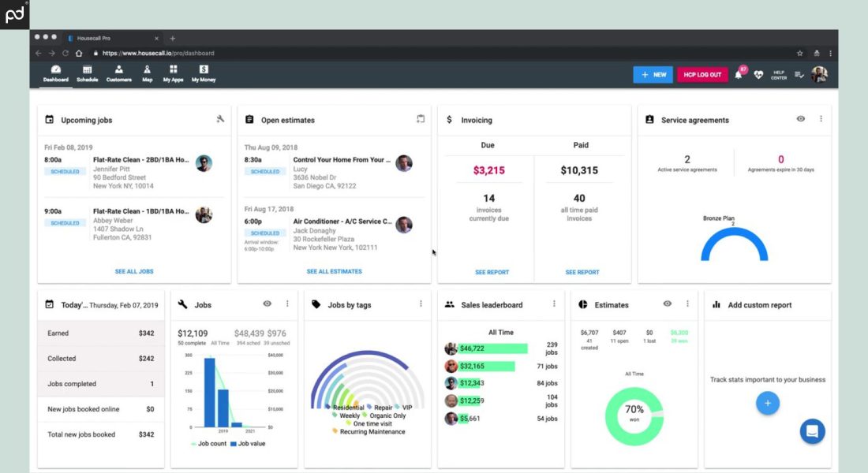Click the notifications bell icon

coord(739,75)
